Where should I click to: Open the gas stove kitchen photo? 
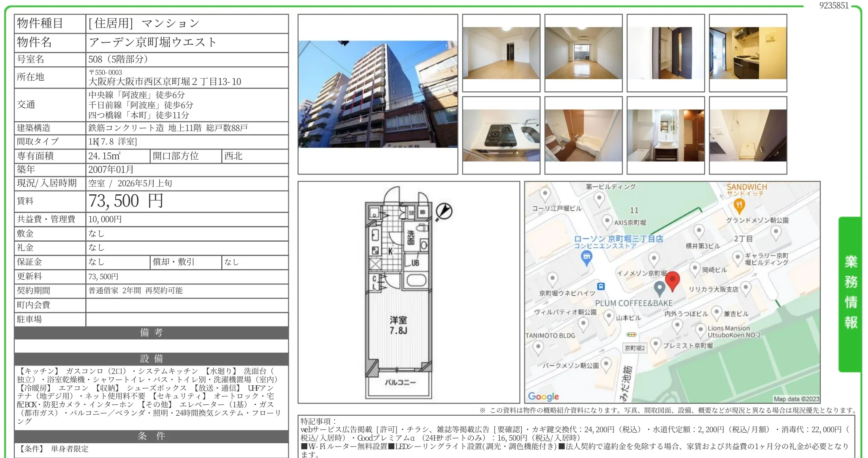(501, 135)
